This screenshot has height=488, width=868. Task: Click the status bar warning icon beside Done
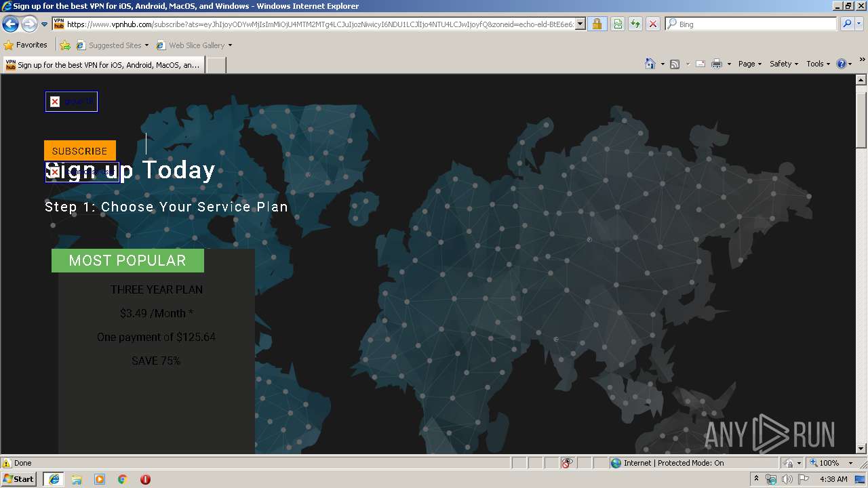(7, 463)
